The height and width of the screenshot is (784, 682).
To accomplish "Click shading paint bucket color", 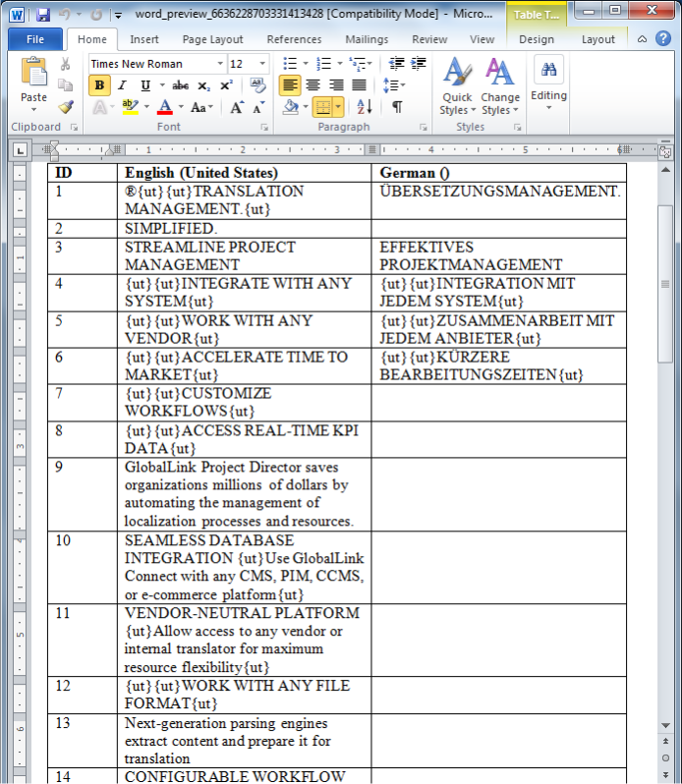I will click(291, 106).
